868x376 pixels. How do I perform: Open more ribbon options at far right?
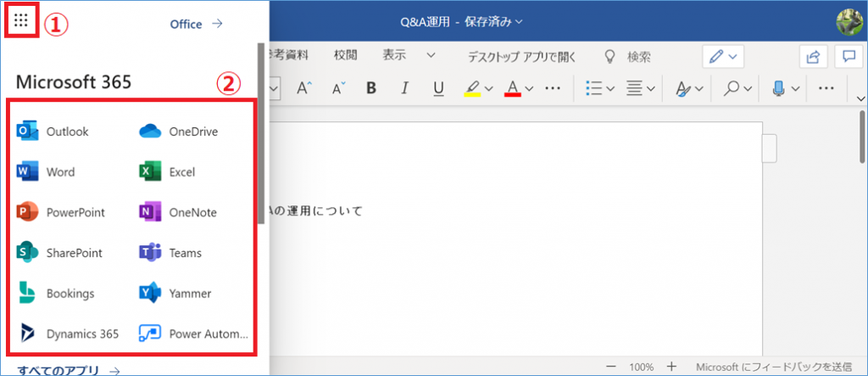pos(826,87)
